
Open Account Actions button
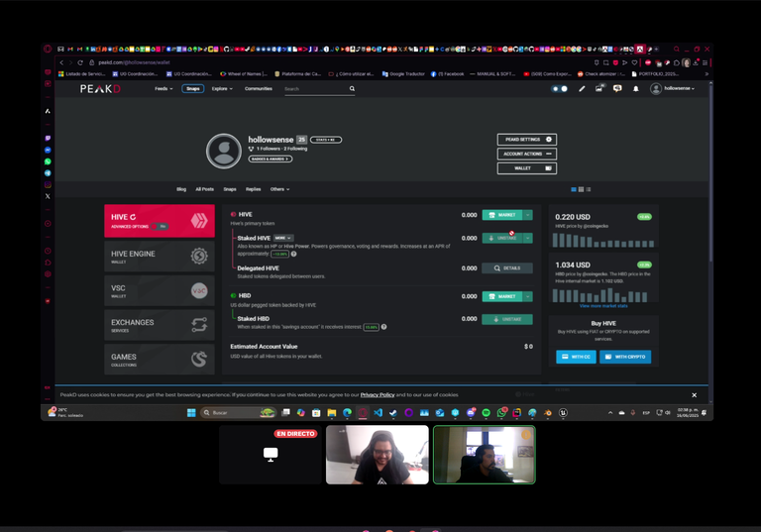click(x=526, y=154)
